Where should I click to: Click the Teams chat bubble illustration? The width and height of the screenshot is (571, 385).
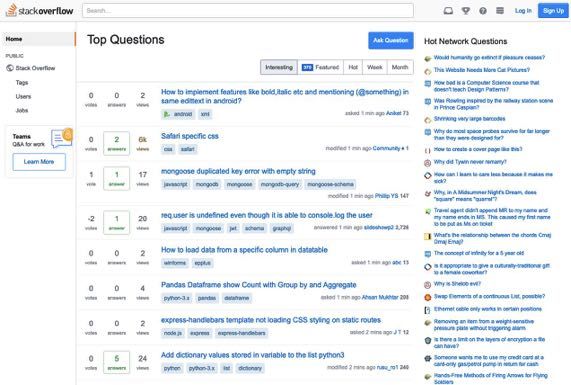[x=62, y=138]
